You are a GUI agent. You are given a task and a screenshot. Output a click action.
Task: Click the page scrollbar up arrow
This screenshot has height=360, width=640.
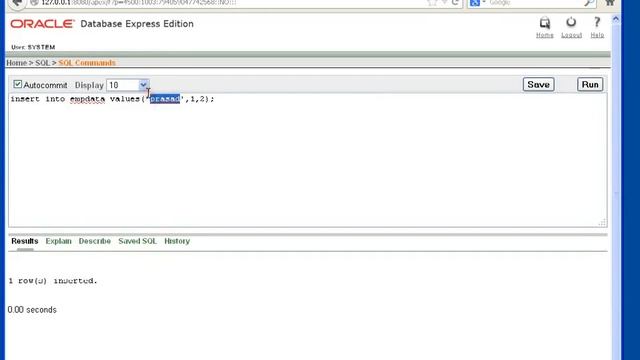tap(616, 19)
